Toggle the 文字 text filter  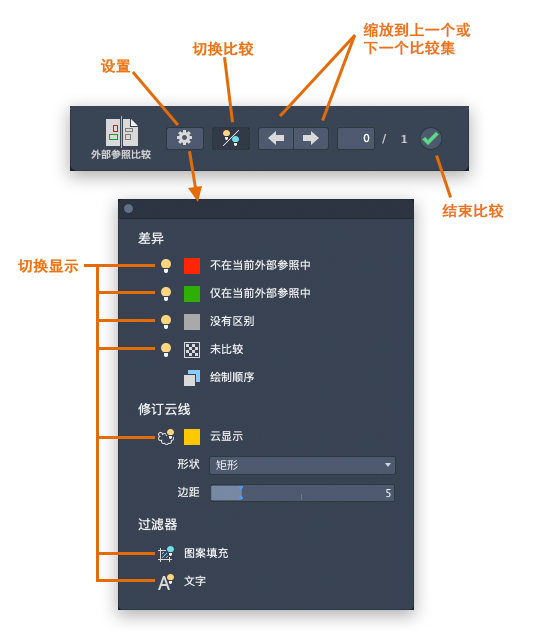[x=165, y=582]
